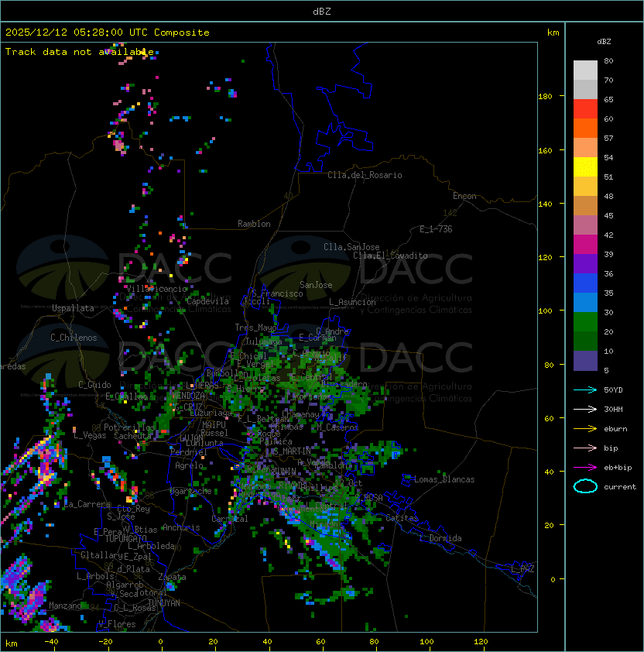
Task: Select the light blue 30-35 dBZ swatch
Action: (x=585, y=302)
